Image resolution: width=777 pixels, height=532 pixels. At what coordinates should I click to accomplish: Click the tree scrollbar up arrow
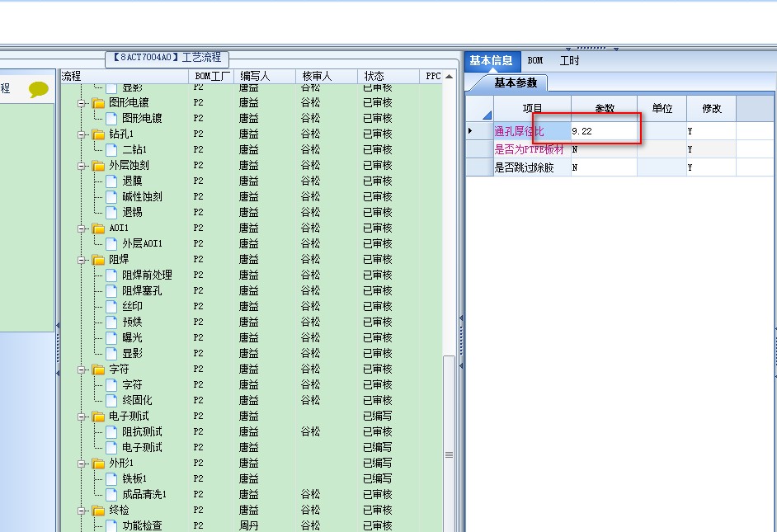point(449,76)
